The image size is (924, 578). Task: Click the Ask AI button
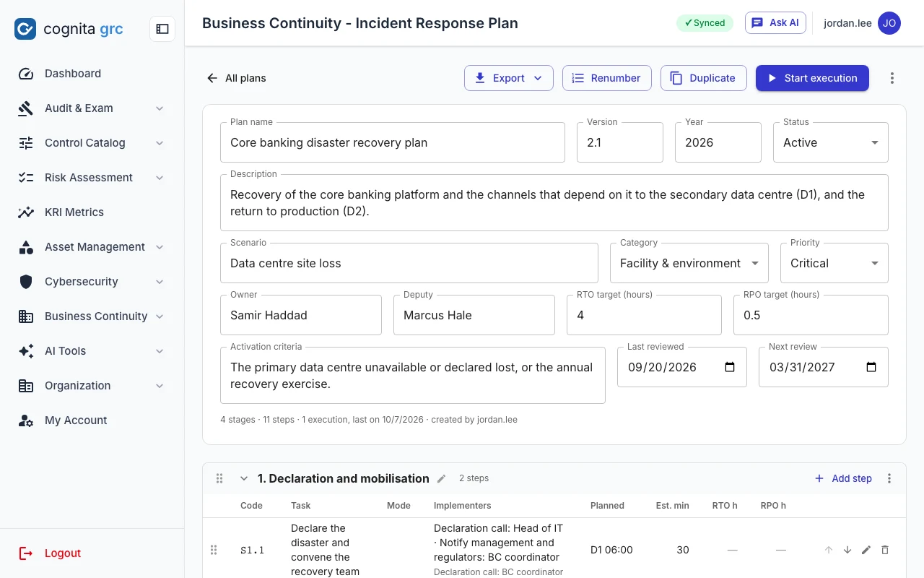pos(775,23)
